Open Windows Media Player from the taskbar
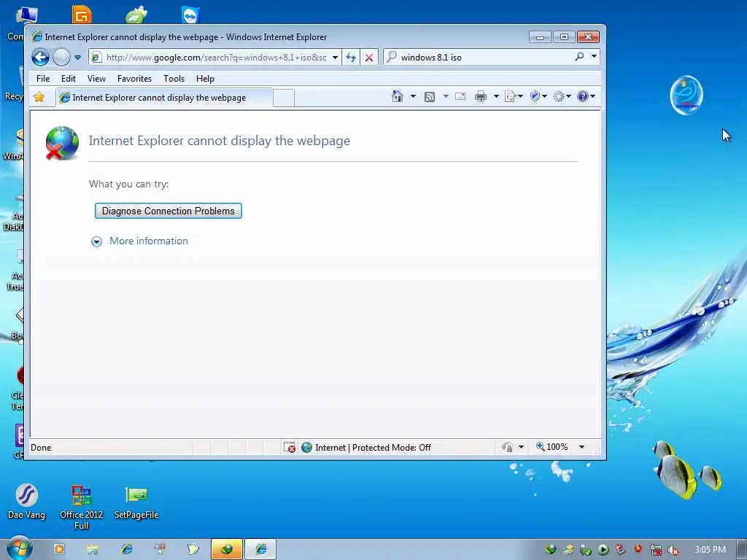Screen dimensions: 747x560 point(59,549)
